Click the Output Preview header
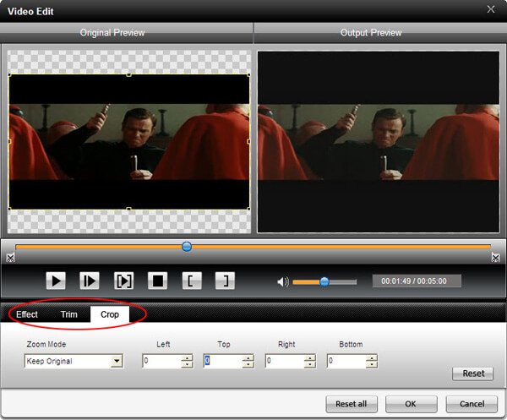 pyautogui.click(x=371, y=33)
